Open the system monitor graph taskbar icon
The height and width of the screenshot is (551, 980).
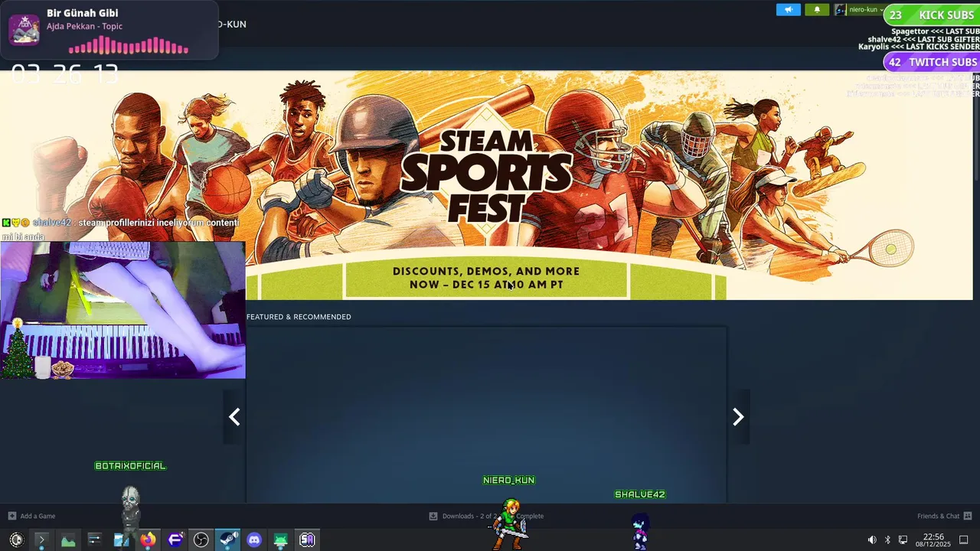[x=68, y=540]
